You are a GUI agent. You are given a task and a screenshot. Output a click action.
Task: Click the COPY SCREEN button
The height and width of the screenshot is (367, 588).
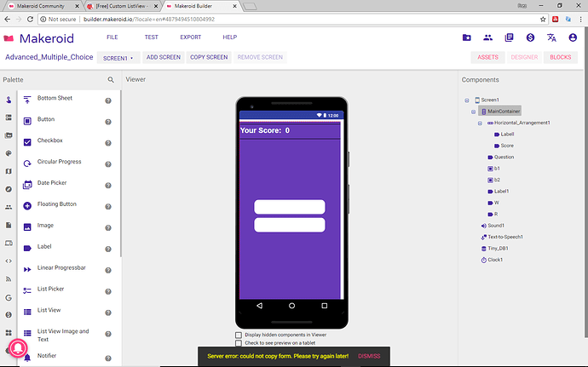pyautogui.click(x=209, y=57)
